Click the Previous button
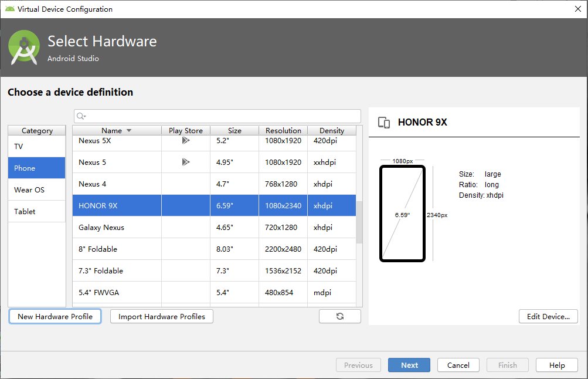 tap(358, 365)
